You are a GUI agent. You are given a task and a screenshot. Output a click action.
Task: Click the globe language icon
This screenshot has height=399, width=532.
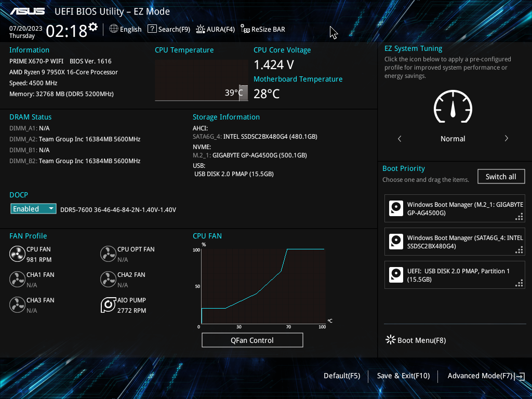coord(114,29)
